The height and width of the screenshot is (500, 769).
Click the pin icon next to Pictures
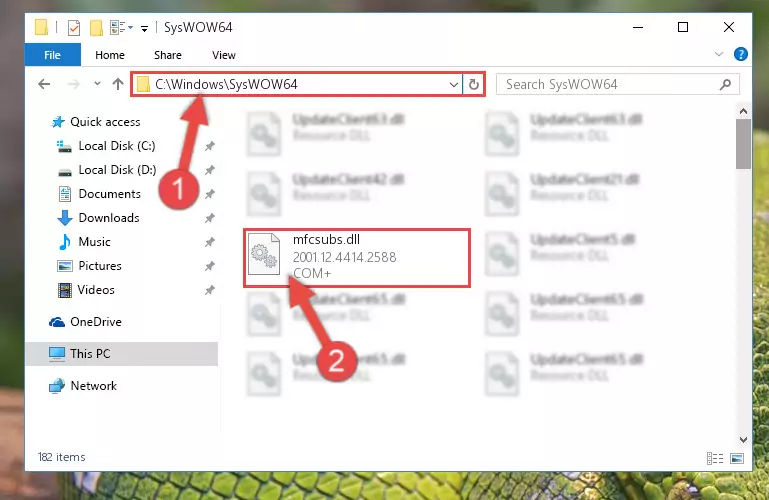pos(209,266)
